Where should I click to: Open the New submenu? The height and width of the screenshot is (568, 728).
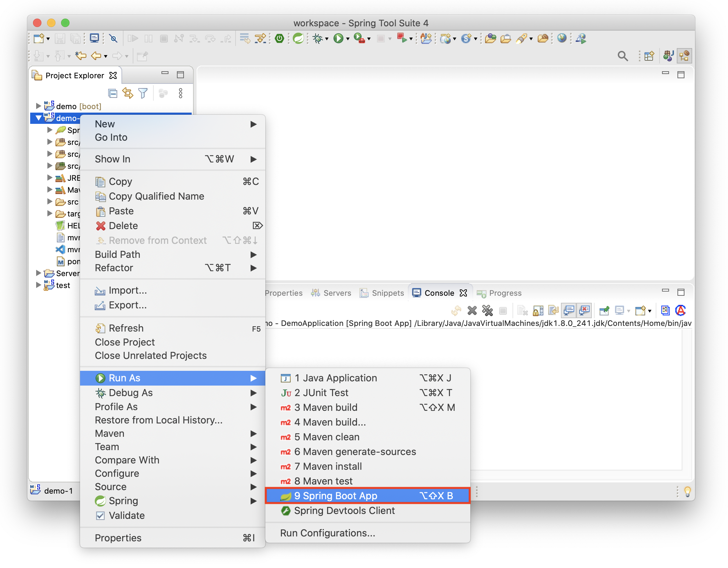click(172, 124)
